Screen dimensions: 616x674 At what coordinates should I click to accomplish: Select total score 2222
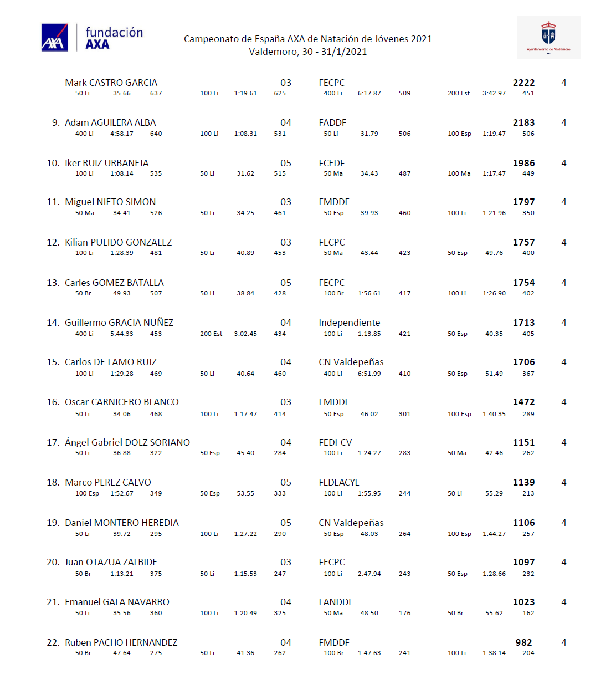coord(523,83)
